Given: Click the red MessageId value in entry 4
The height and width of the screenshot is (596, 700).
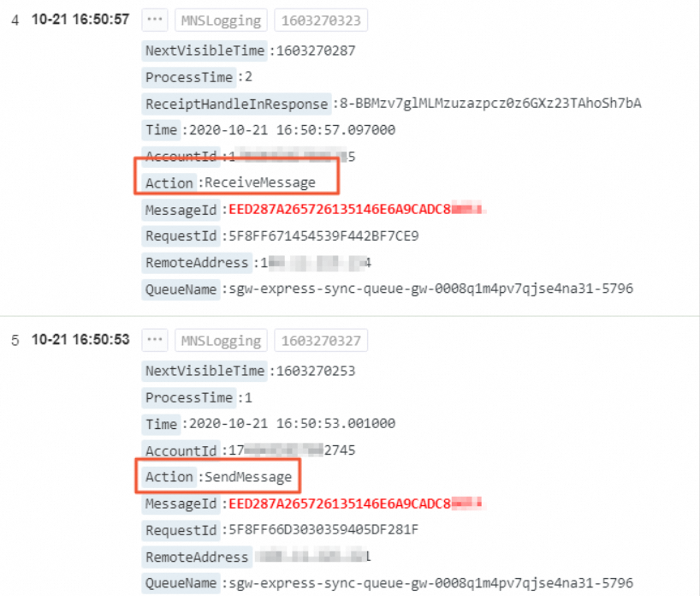Looking at the screenshot, I should tap(356, 209).
